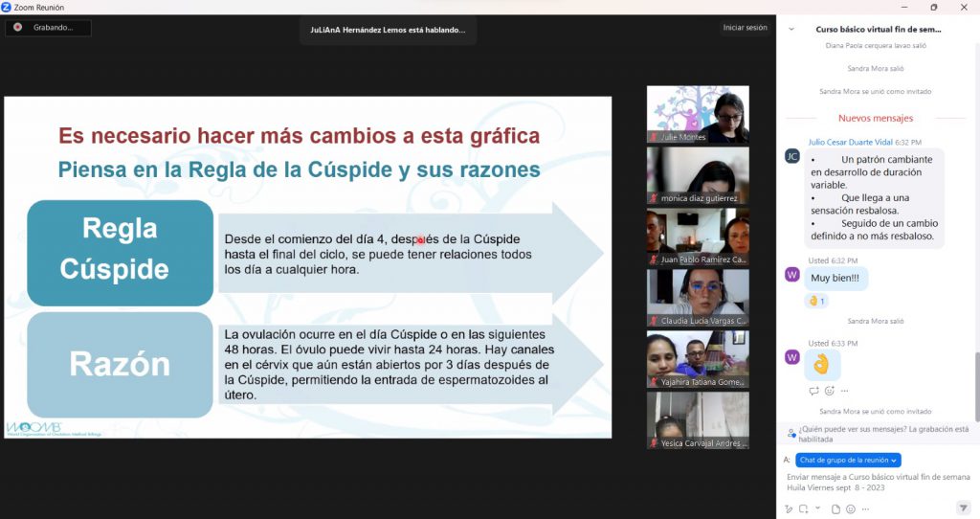Open more options in the chat compose toolbar
Viewport: 980px width, 519px height.
point(865,509)
